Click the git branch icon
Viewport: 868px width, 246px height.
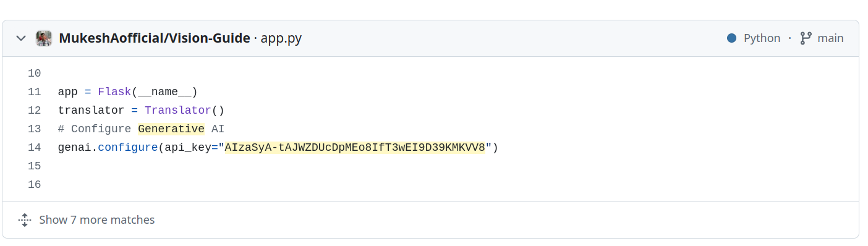[806, 38]
